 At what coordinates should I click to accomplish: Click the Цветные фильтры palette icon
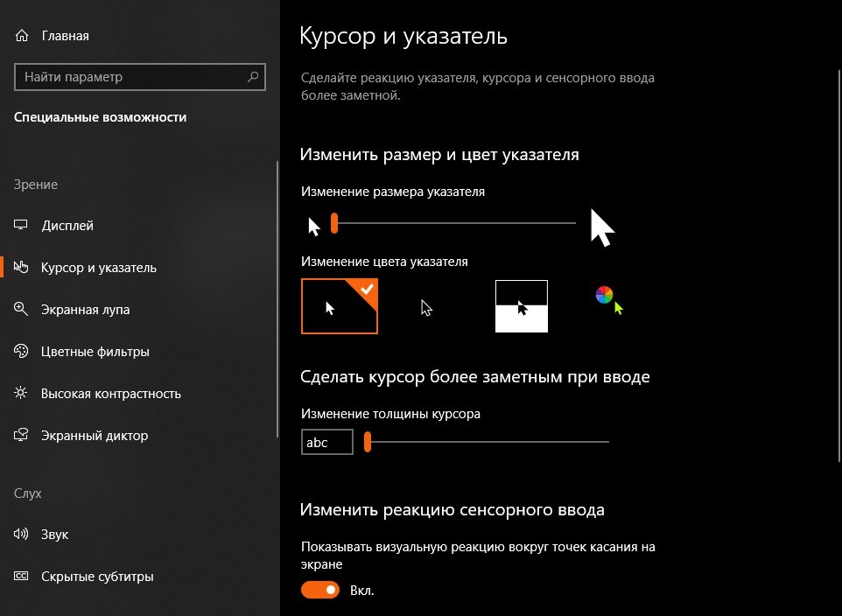point(22,352)
